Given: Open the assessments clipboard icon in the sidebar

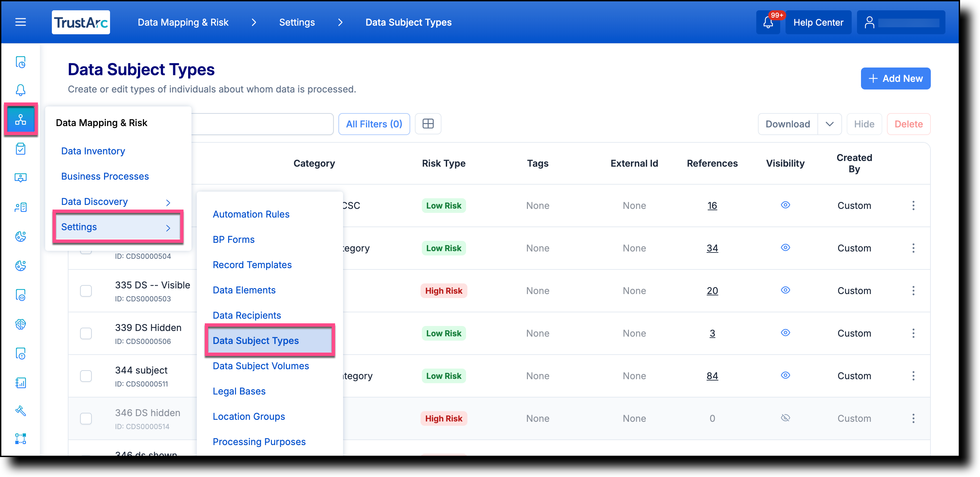Looking at the screenshot, I should click(21, 148).
